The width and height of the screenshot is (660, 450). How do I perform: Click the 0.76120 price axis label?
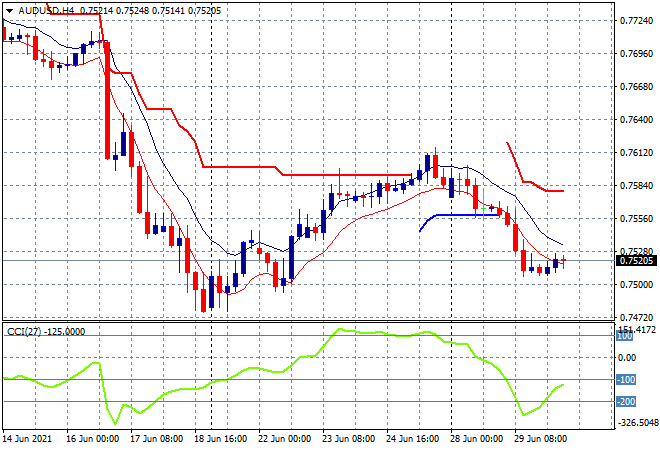[637, 153]
